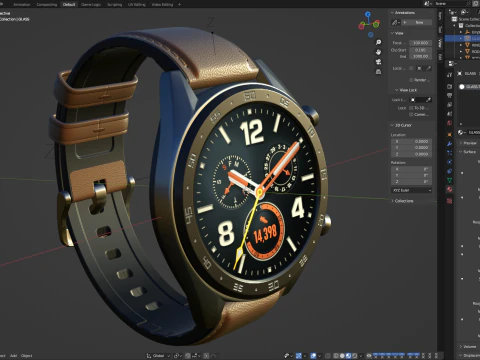This screenshot has height=360, width=480.
Task: Open Object Constraints properties icon
Action: [450, 171]
